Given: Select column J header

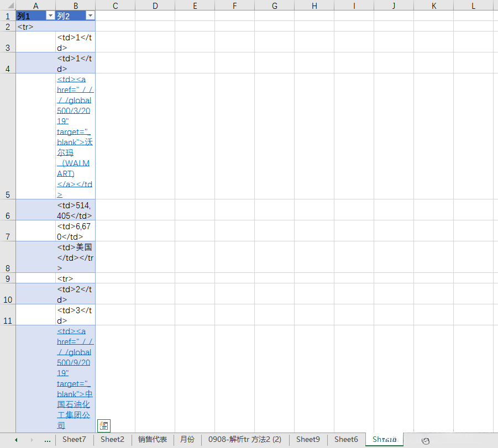Looking at the screenshot, I should tap(394, 6).
